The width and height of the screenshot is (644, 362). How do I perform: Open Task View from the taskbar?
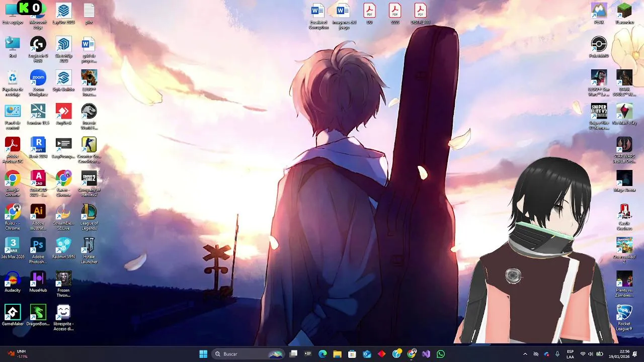[x=294, y=354]
